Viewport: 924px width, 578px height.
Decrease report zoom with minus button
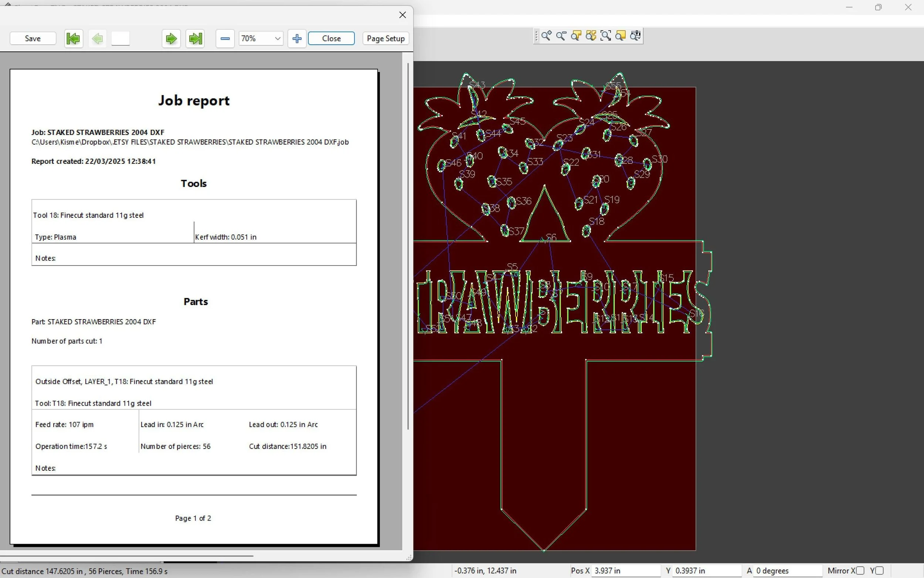pos(225,38)
